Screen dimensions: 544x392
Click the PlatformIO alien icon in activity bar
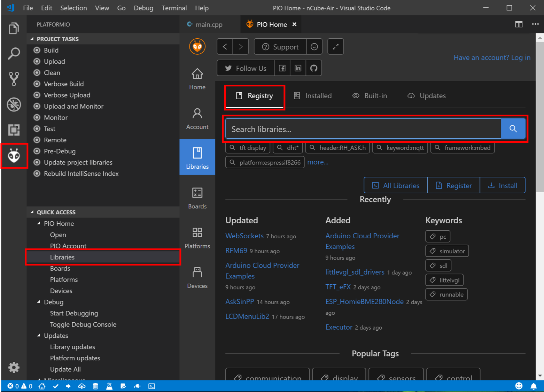point(14,155)
